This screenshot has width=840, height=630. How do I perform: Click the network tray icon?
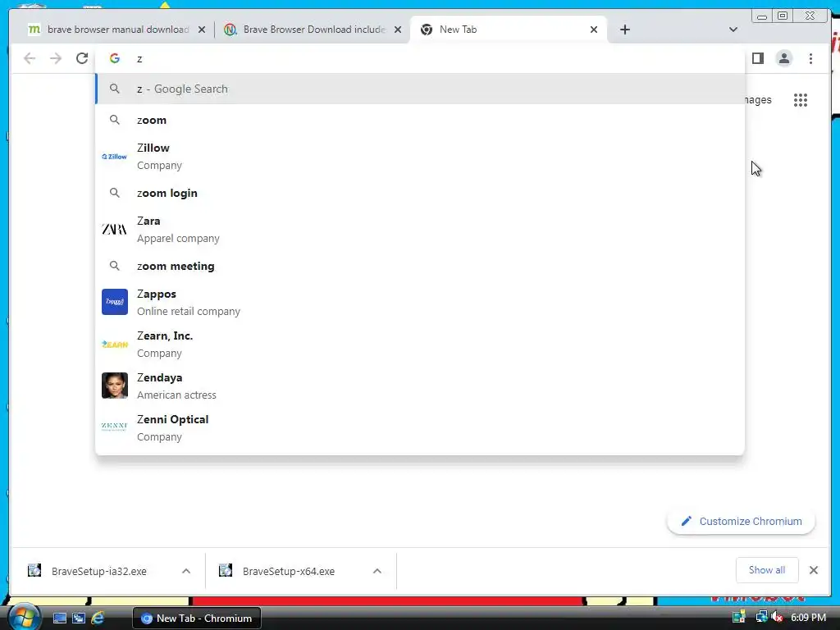760,617
